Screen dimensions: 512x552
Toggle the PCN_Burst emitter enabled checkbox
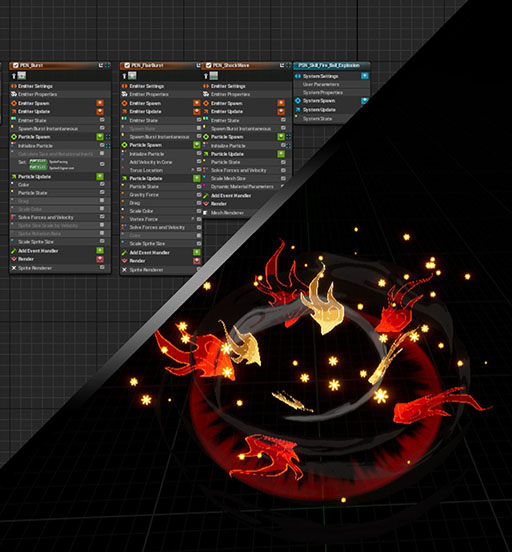click(x=15, y=65)
